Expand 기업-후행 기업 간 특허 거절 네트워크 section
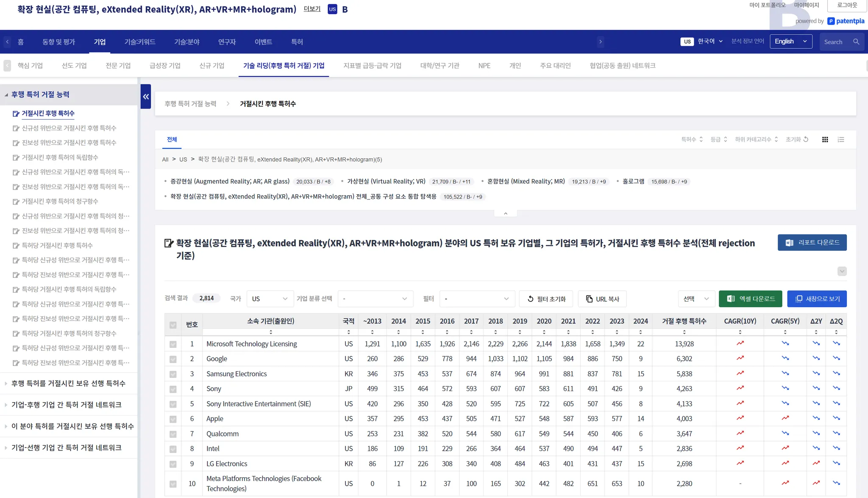868x498 pixels. 67,405
